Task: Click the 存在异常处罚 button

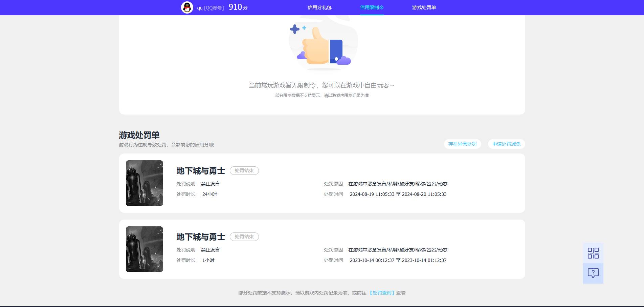Action: pos(462,144)
